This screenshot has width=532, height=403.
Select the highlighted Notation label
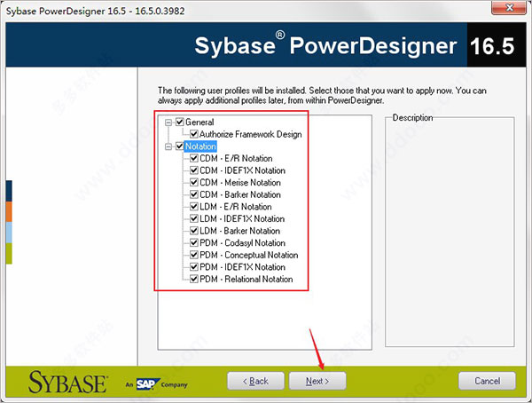pos(200,146)
